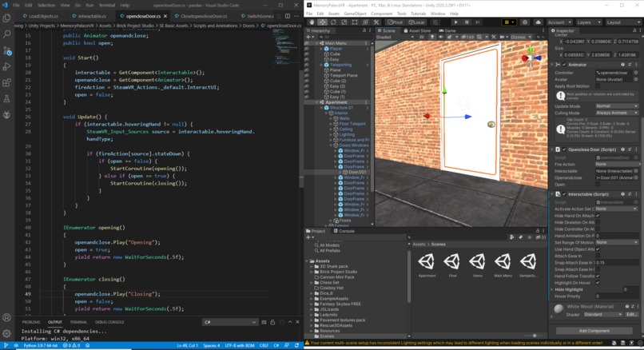
Task: Toggle the Apply Root Motion checkbox
Action: [598, 86]
